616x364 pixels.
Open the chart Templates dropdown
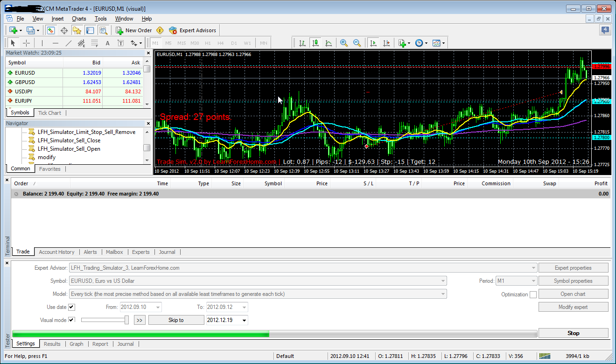(438, 43)
